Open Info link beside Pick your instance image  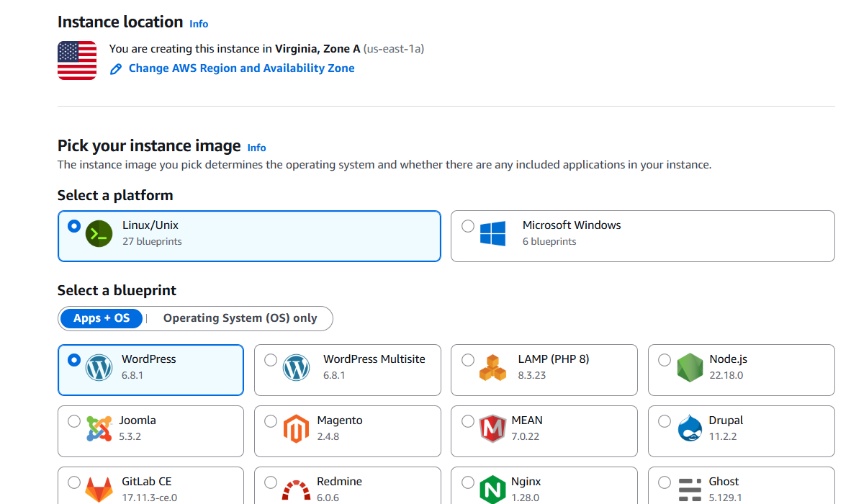click(256, 148)
